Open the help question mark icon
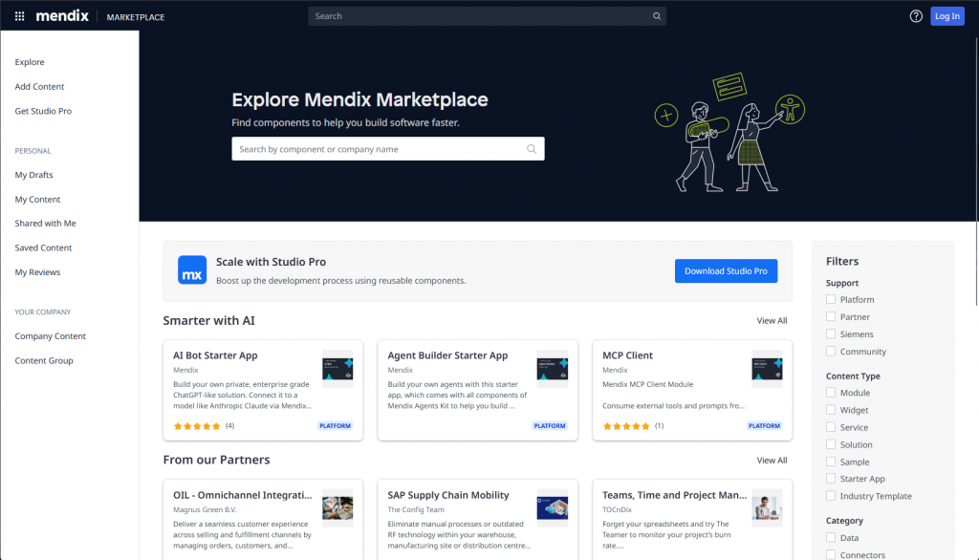The width and height of the screenshot is (979, 560). [x=916, y=16]
